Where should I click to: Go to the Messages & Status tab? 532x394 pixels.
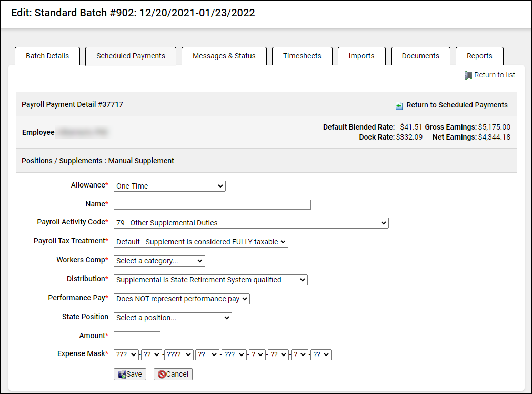224,56
